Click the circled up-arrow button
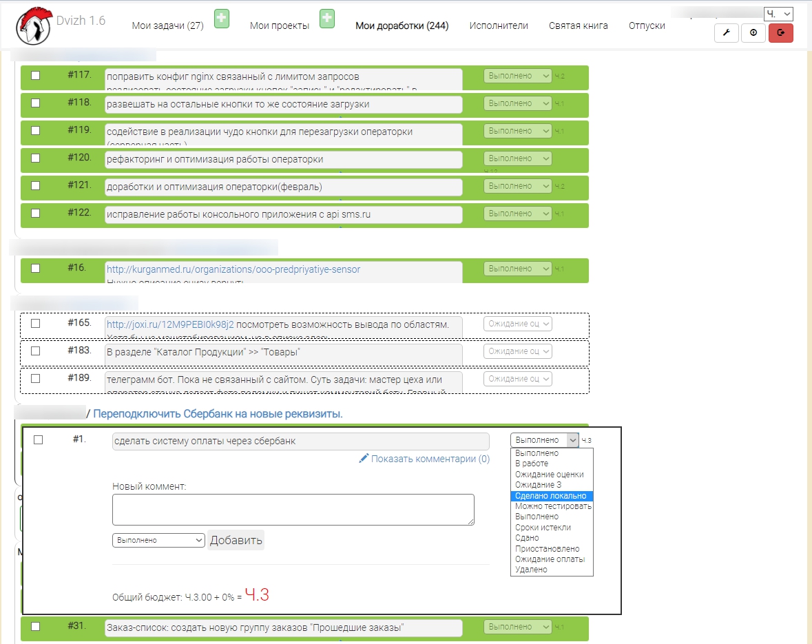 pyautogui.click(x=753, y=33)
